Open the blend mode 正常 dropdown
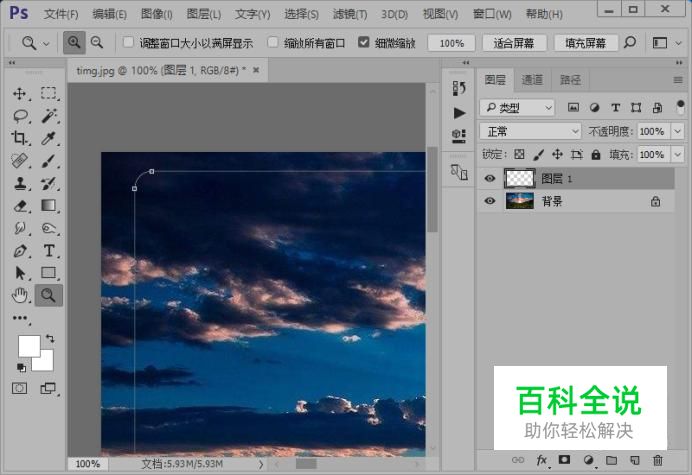 530,131
